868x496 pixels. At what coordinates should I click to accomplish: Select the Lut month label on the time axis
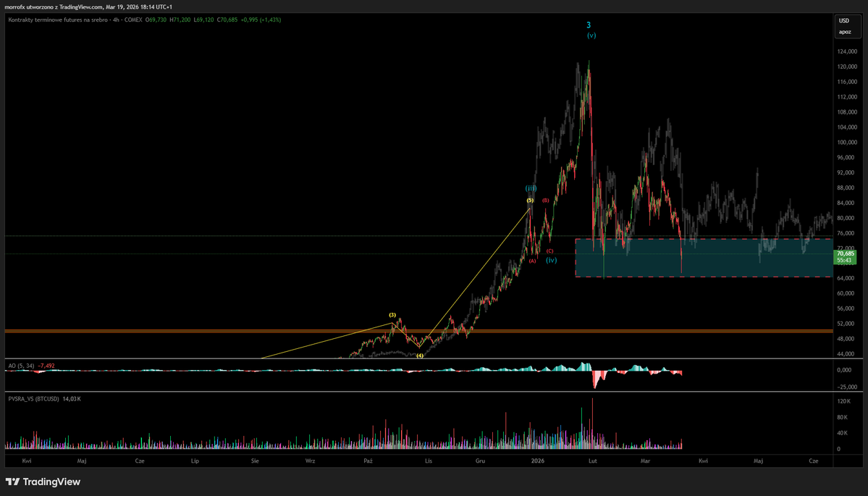[592, 460]
